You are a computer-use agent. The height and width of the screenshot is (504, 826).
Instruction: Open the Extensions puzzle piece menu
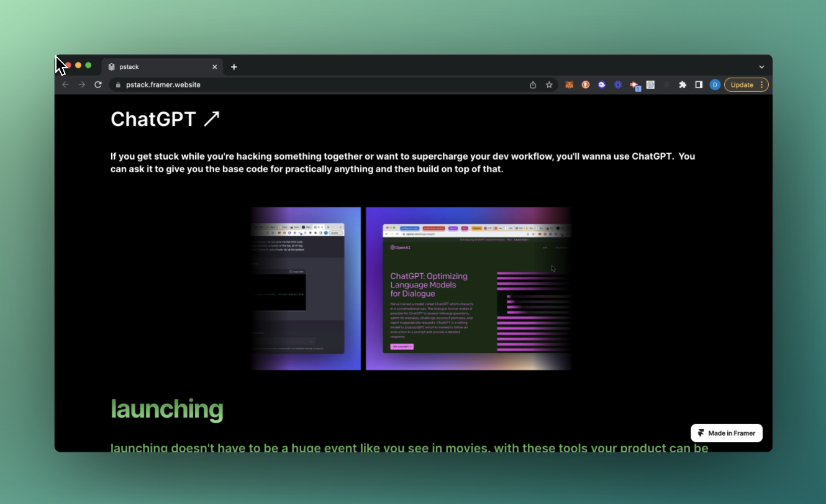point(683,85)
